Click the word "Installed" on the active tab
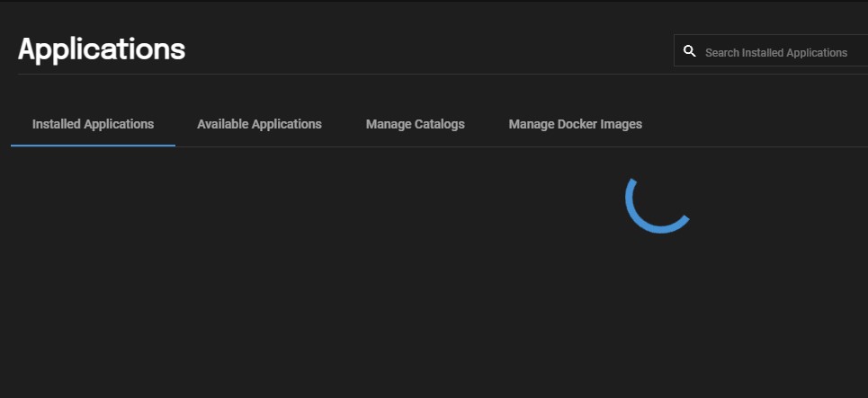The height and width of the screenshot is (398, 868). coord(56,124)
